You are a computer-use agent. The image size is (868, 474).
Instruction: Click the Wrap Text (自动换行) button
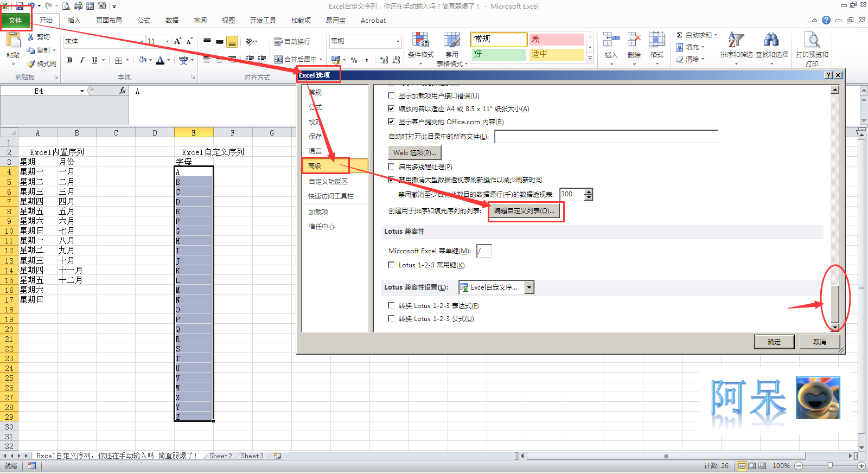click(292, 41)
